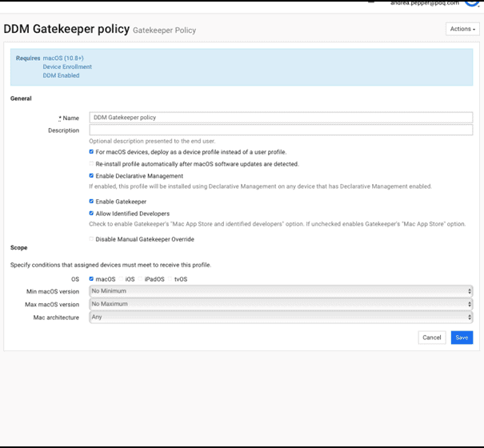Click the Cancel button

click(x=432, y=338)
